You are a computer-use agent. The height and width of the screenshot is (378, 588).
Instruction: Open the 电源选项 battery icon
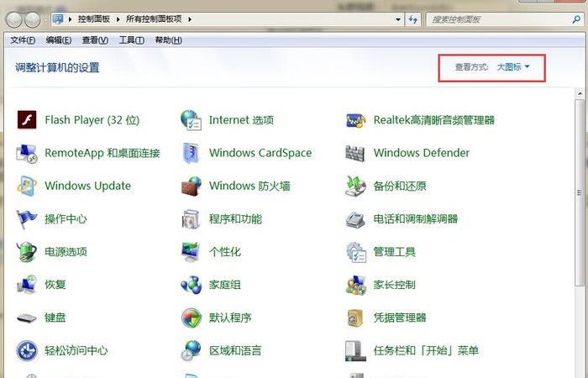27,252
